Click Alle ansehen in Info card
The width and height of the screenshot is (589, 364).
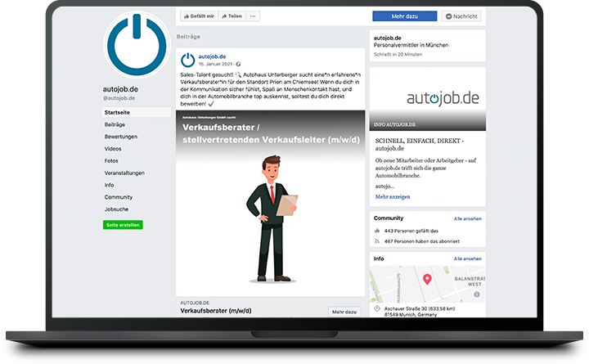[x=467, y=258]
